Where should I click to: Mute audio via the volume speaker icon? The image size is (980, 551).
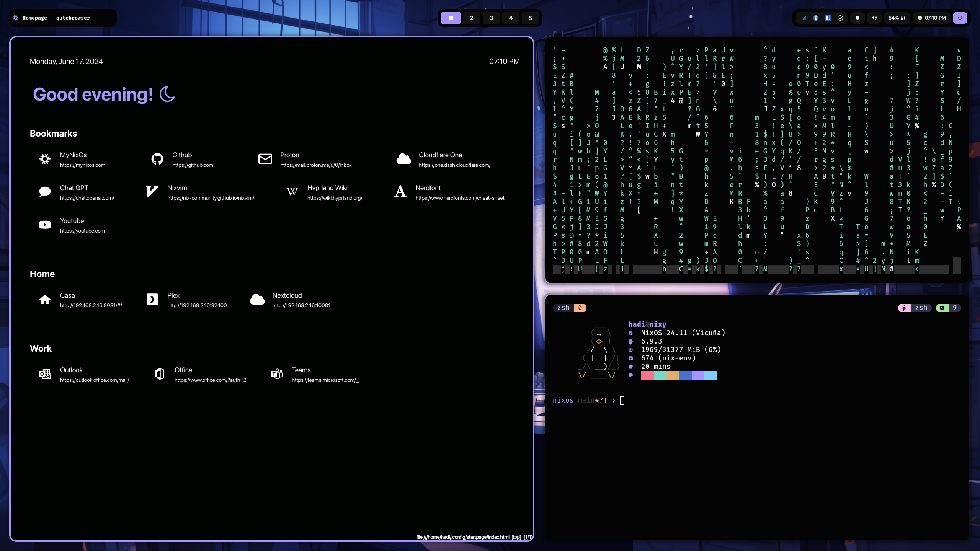(874, 18)
